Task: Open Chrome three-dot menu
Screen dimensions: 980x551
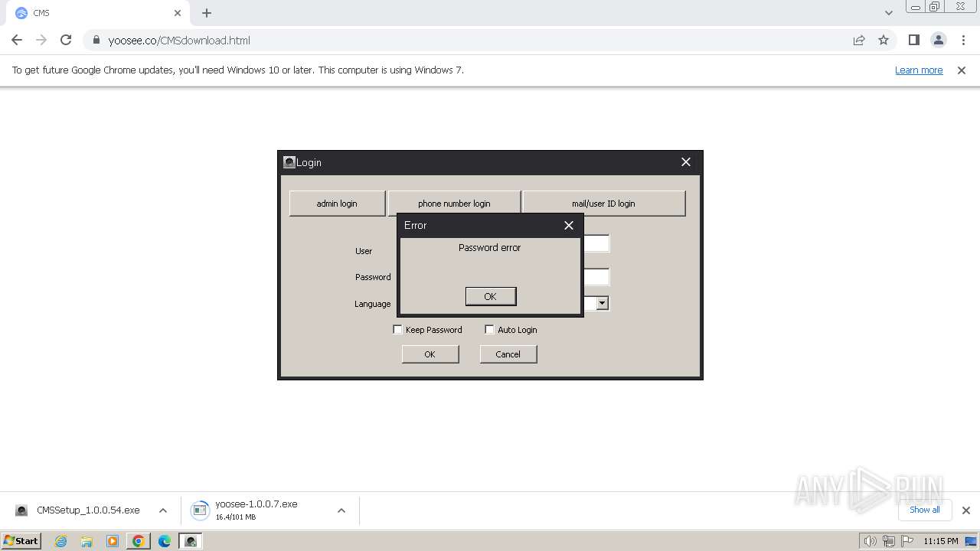Action: 963,40
